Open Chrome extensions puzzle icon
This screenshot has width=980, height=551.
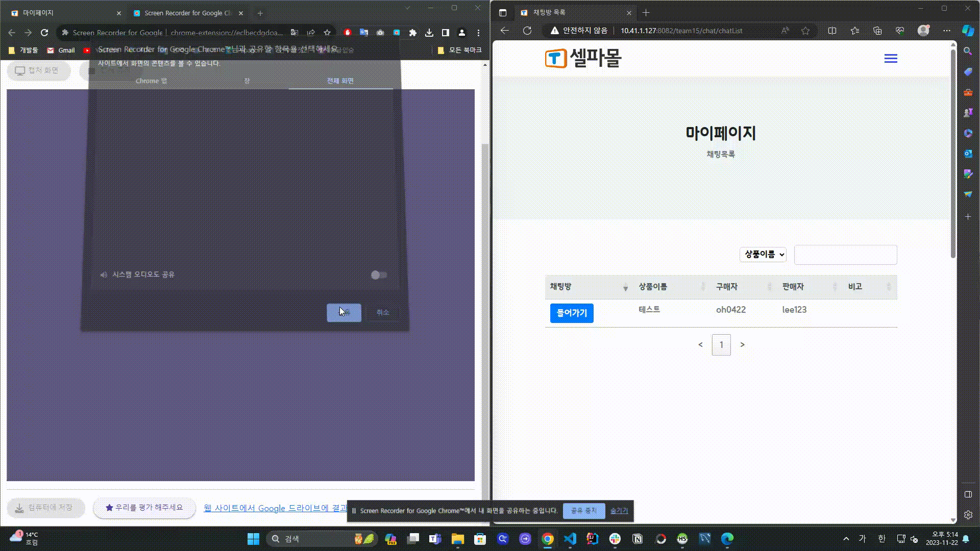click(413, 33)
